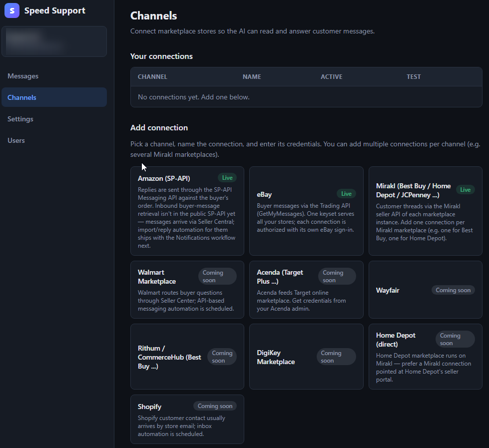Click the 'No connections yet' row text
This screenshot has width=489, height=448.
click(194, 97)
